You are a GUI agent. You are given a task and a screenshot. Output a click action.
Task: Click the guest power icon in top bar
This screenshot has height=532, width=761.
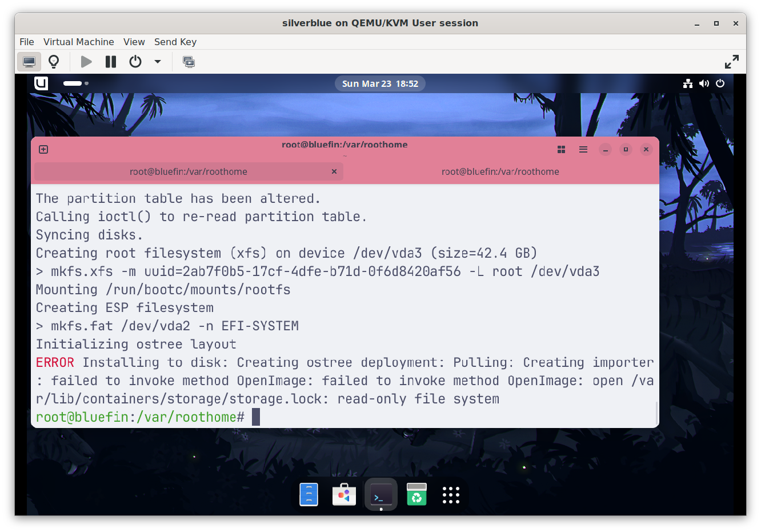click(720, 83)
